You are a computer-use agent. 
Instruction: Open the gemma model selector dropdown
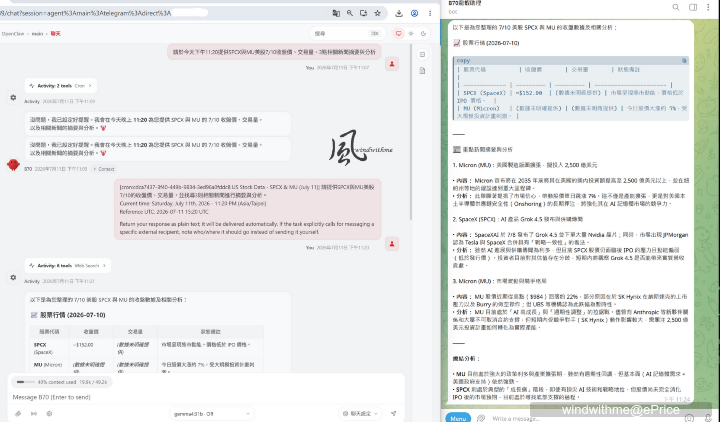[x=211, y=413]
